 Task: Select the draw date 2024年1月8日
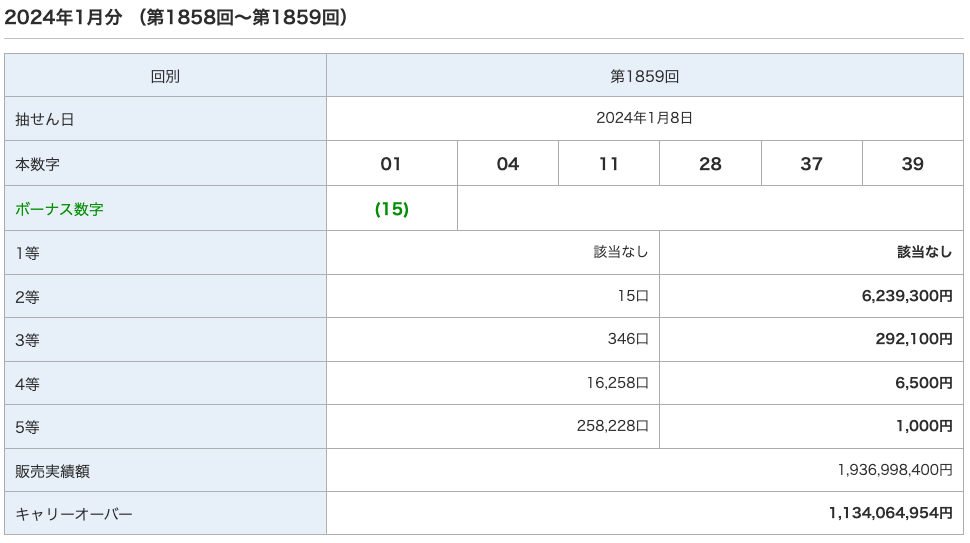[644, 118]
